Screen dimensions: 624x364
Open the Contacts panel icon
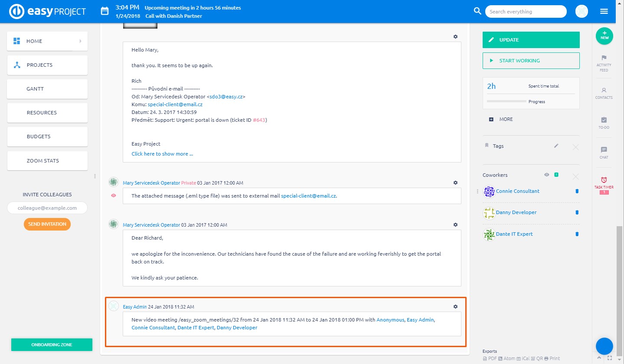pyautogui.click(x=604, y=91)
